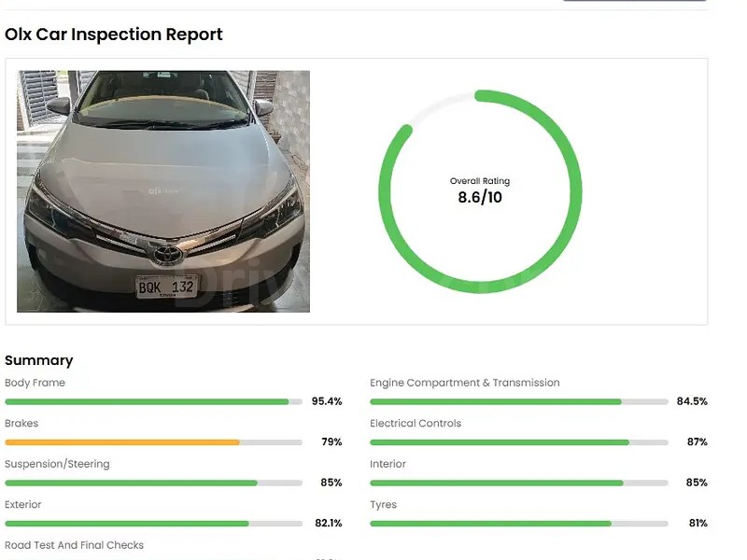Viewport: 747px width, 560px height.
Task: Click the Overall Rating 8.6/10 gauge
Action: (482, 189)
